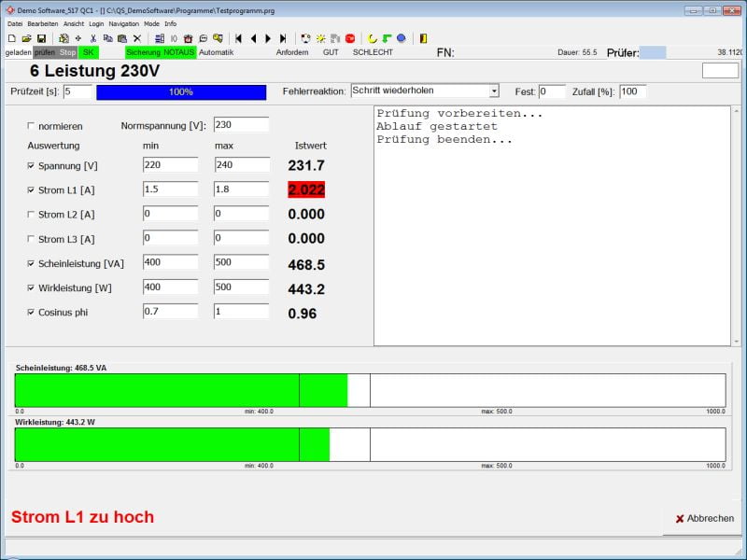747x560 pixels.
Task: Click the New file toolbar icon
Action: (12, 38)
